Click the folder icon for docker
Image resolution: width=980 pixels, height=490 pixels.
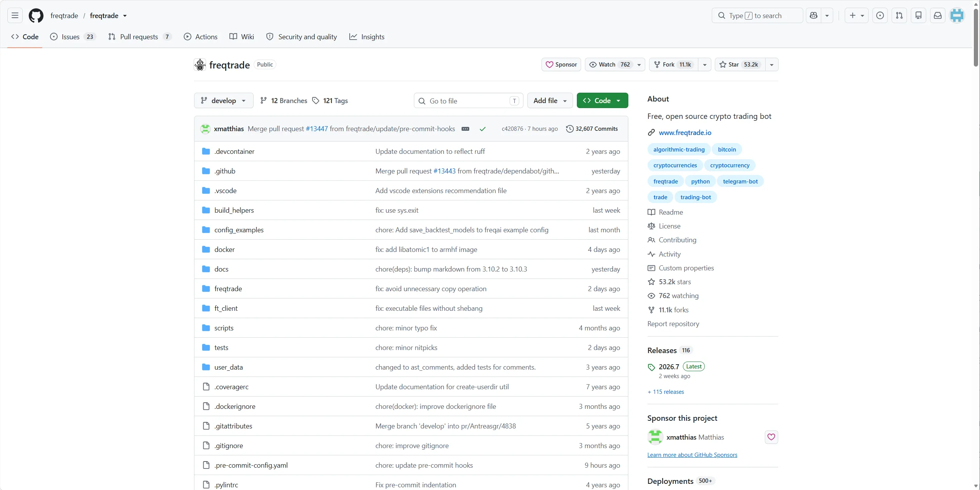[x=206, y=249]
